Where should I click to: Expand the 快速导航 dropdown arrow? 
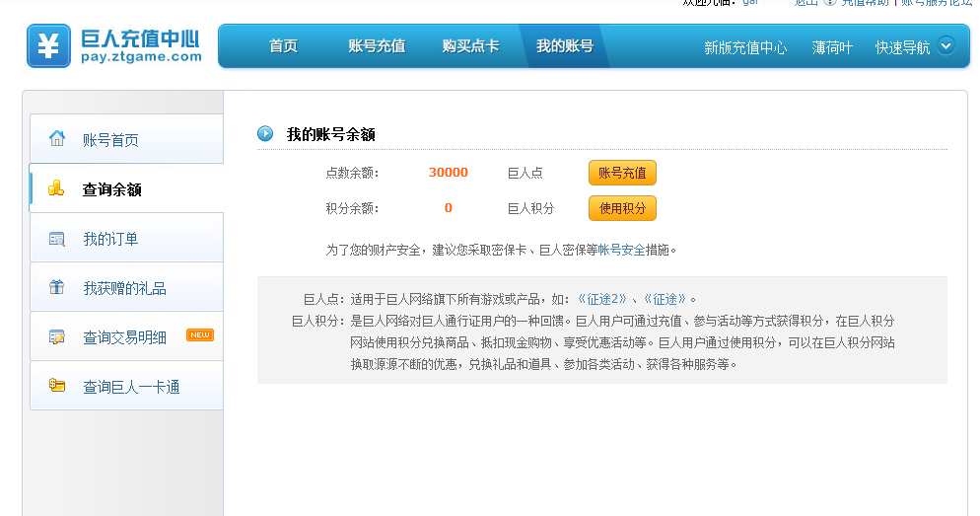point(945,45)
